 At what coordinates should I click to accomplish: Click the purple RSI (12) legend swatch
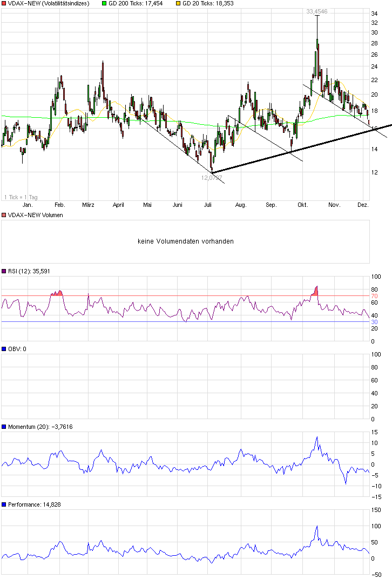click(x=4, y=271)
